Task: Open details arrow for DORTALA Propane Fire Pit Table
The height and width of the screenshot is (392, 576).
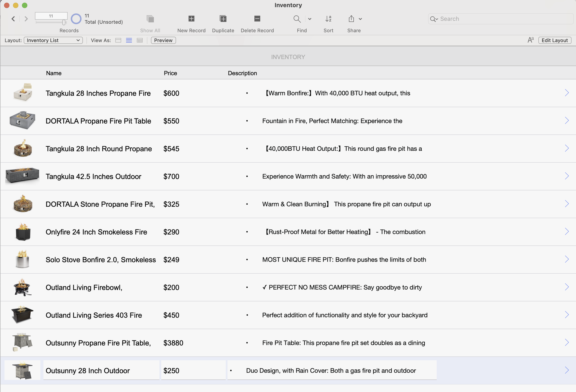Action: click(567, 121)
